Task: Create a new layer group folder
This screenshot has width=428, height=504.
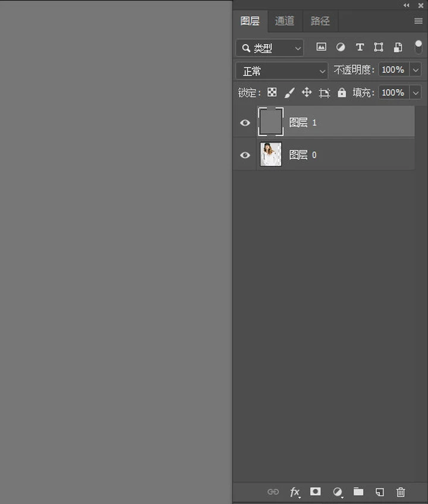Action: (358, 492)
